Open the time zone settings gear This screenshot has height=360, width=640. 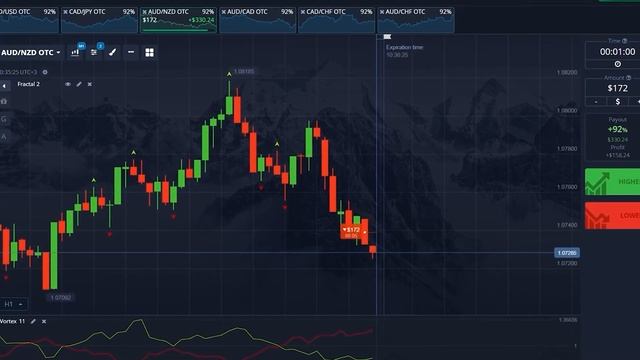45,72
